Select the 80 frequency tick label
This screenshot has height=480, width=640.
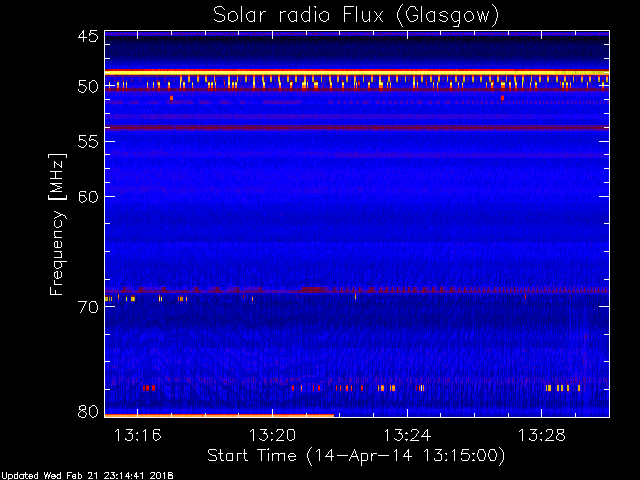pos(88,412)
